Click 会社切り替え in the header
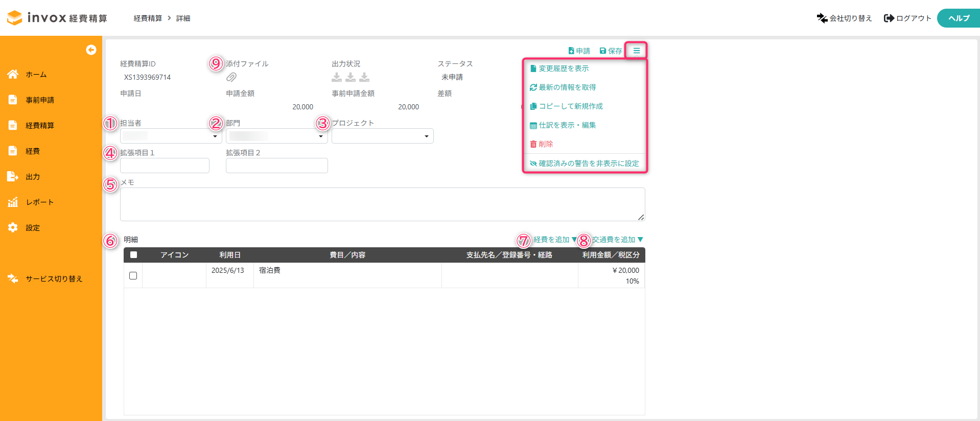This screenshot has width=980, height=421. (x=844, y=18)
